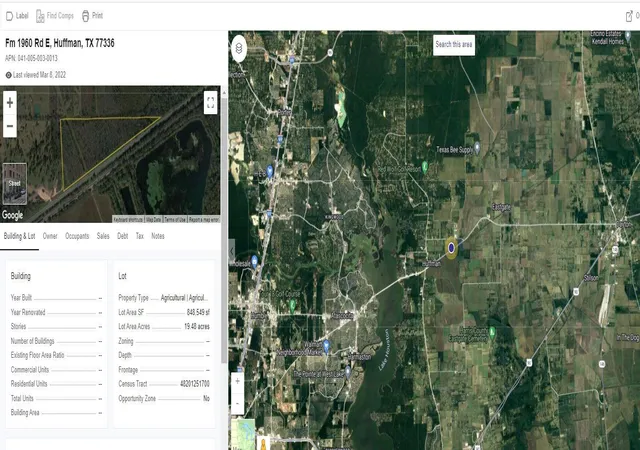Select the property address heading
This screenshot has height=450, width=640.
click(60, 43)
